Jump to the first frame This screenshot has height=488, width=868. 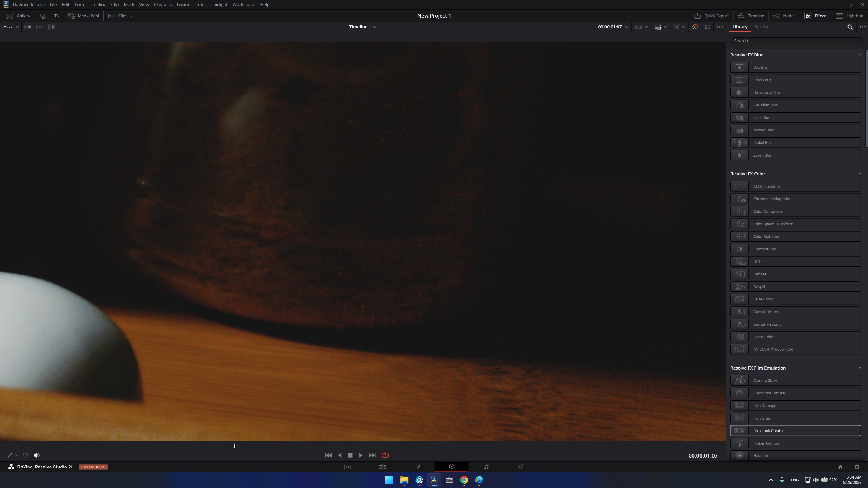pos(328,455)
